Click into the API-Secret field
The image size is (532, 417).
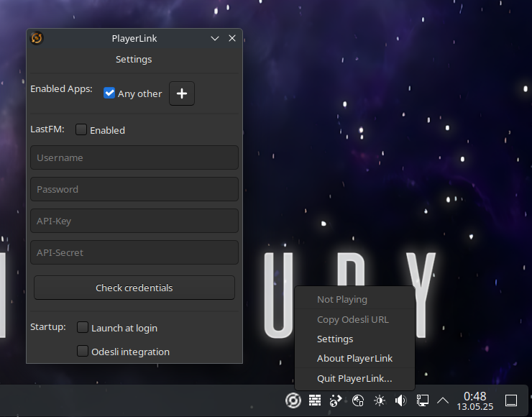134,252
